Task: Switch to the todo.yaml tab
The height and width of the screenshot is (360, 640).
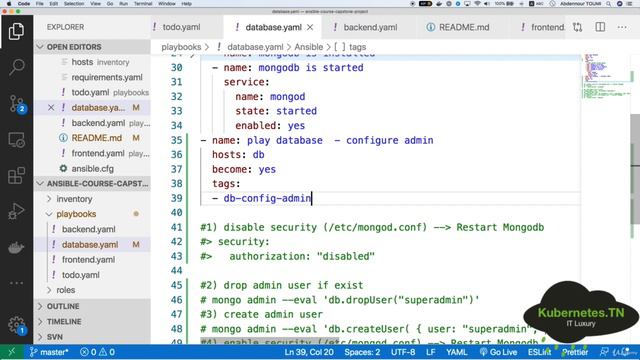Action: (181, 27)
